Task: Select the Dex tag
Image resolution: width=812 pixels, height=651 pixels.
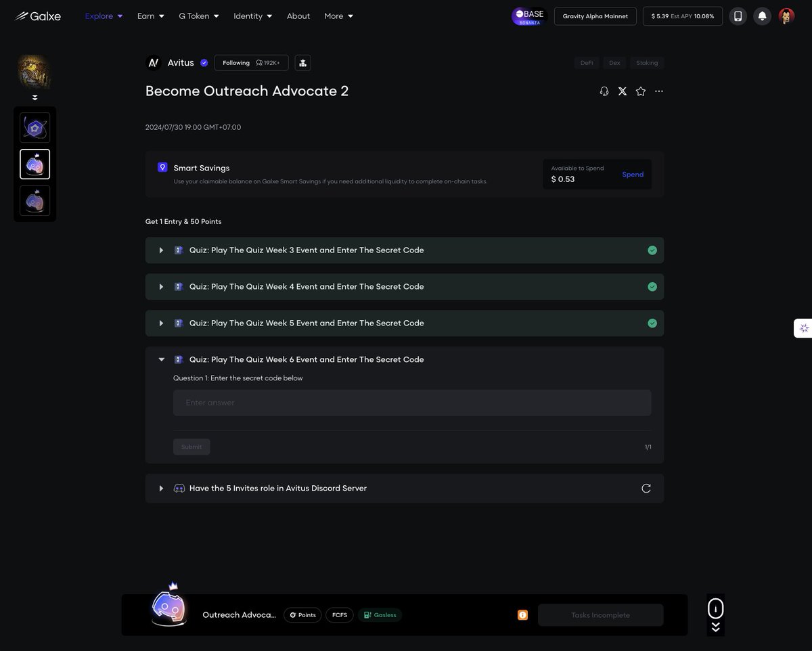Action: tap(614, 63)
